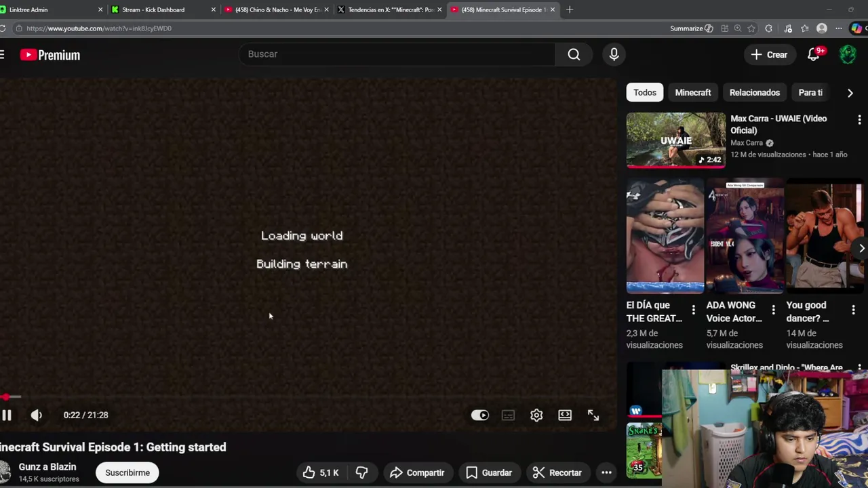Open more actions ellipsis under video

[x=606, y=472]
